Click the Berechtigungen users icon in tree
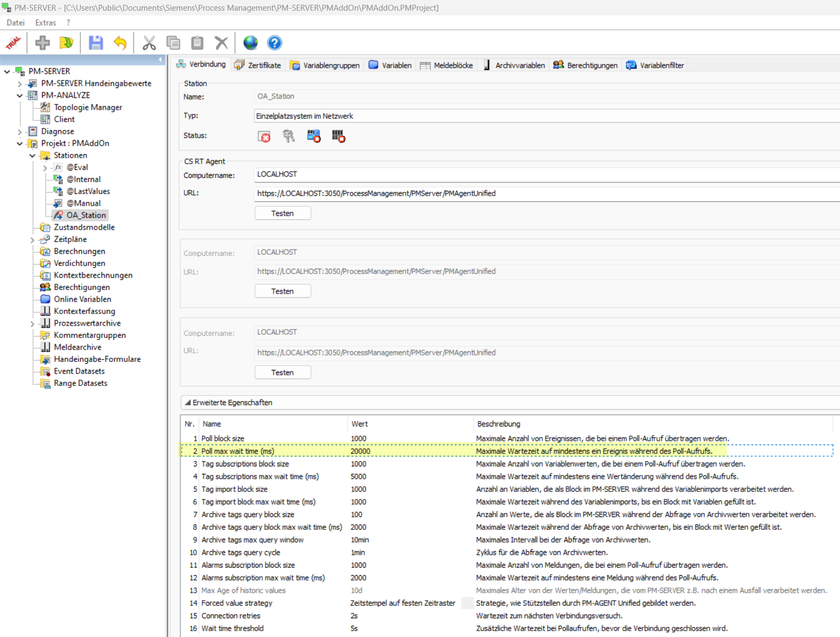The width and height of the screenshot is (840, 637). click(x=46, y=287)
